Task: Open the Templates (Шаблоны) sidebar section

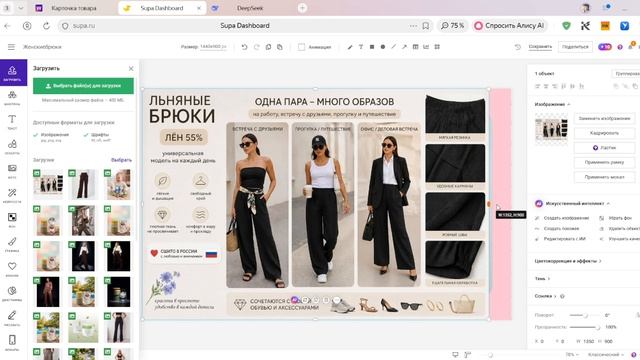Action: (12, 97)
